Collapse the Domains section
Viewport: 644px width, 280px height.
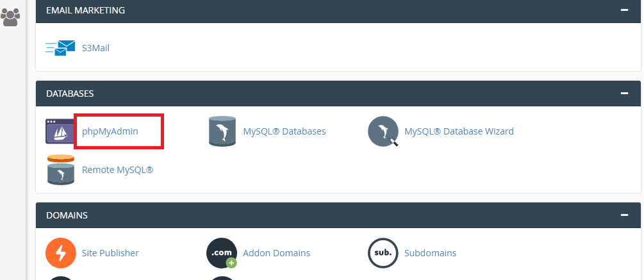tap(624, 215)
